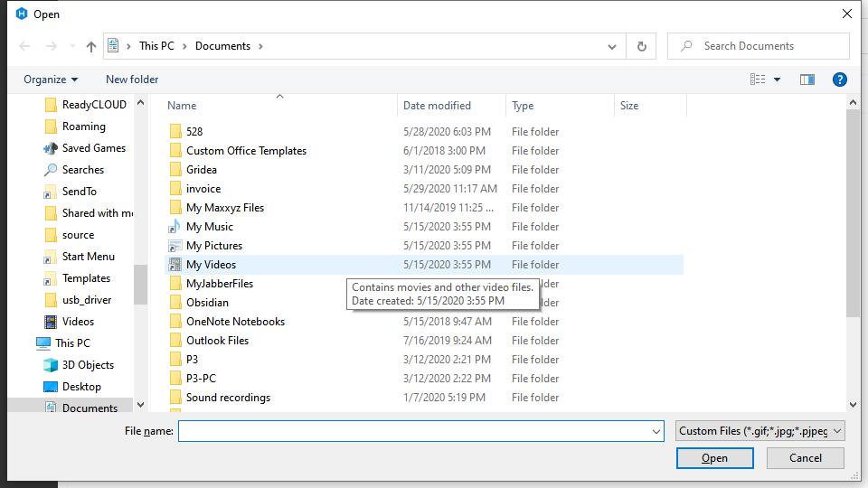868x488 pixels.
Task: Click the file list vertical scrollbar
Action: point(853,213)
